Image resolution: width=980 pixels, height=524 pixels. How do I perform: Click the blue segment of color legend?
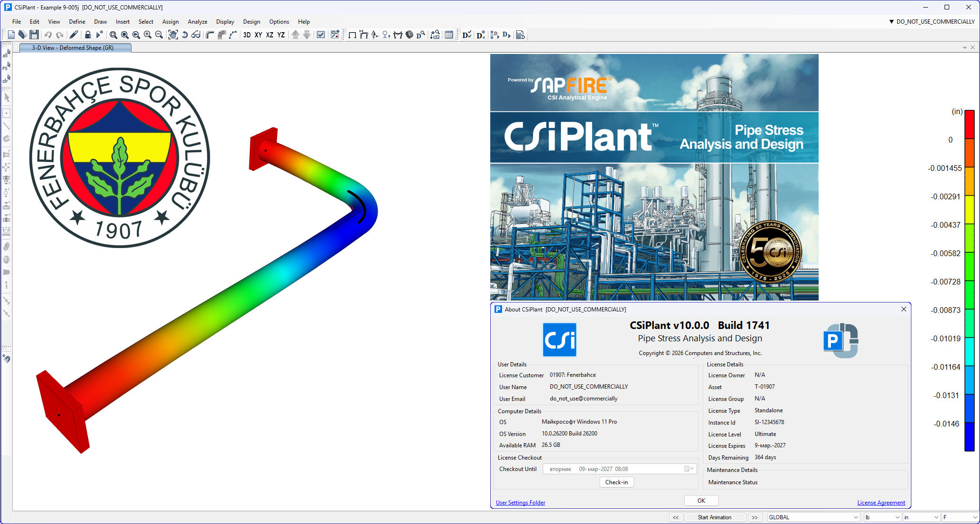970,436
